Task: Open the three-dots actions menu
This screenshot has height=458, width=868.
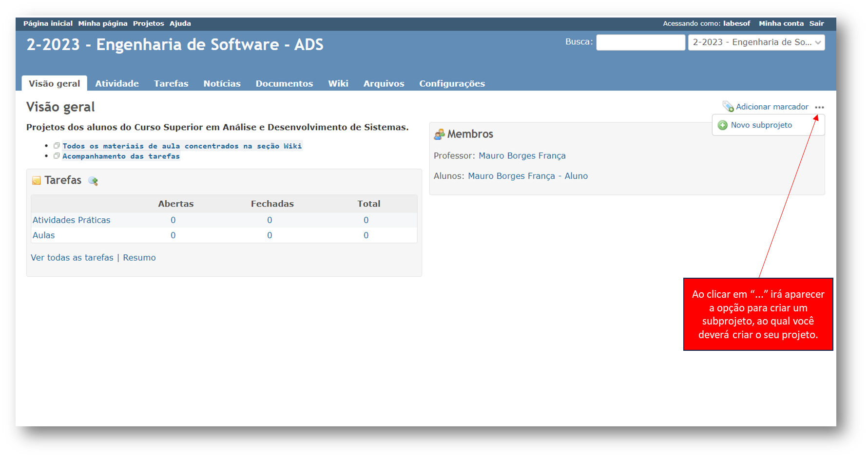Action: click(819, 107)
